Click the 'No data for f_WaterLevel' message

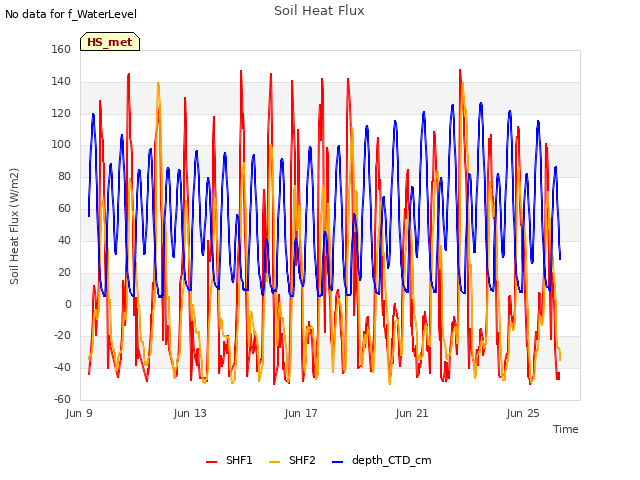[x=71, y=14]
